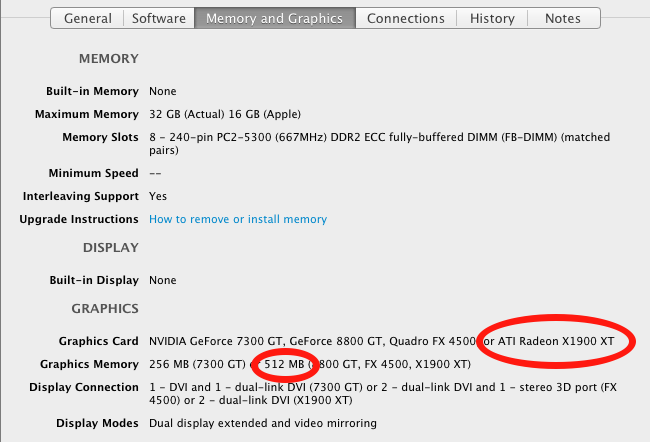
Task: Select the Interleaving Support label
Action: [81, 196]
